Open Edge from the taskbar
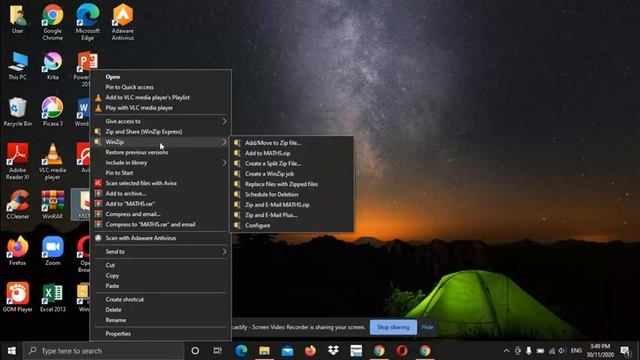Image resolution: width=640 pixels, height=360 pixels. pyautogui.click(x=241, y=351)
